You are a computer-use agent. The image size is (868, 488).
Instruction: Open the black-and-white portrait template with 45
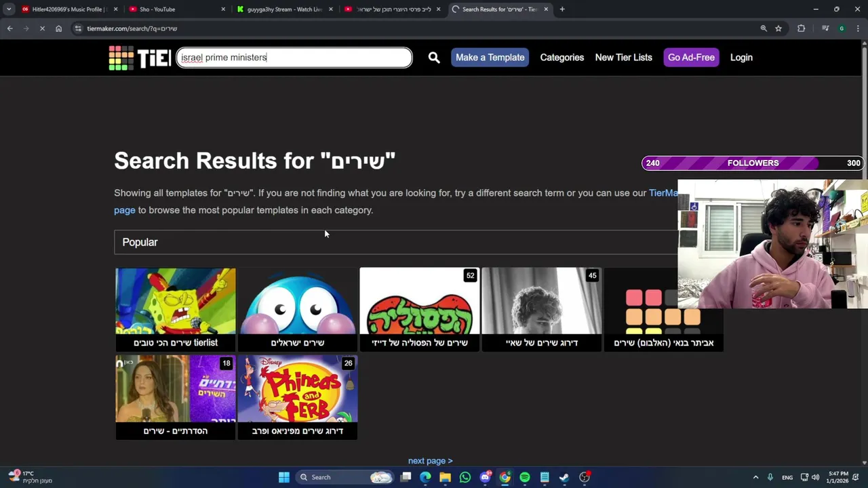(x=542, y=309)
